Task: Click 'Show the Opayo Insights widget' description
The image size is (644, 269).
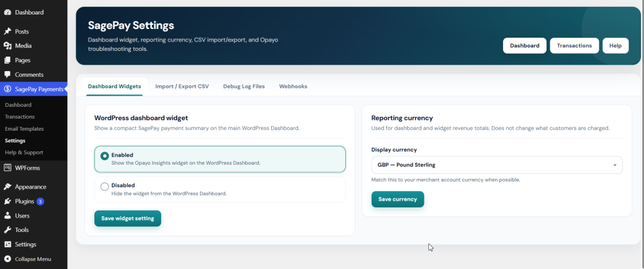Action: coord(186,163)
